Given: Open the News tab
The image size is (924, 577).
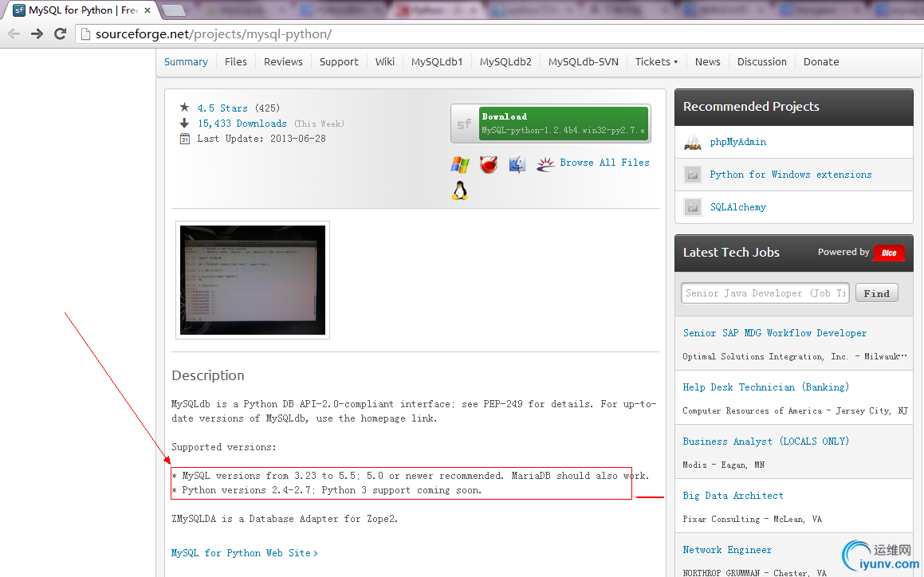Looking at the screenshot, I should [707, 62].
